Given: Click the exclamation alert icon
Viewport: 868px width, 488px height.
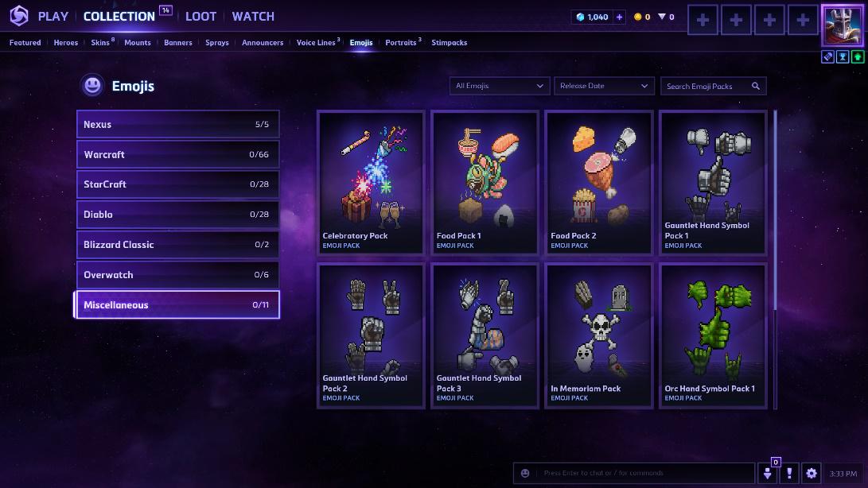Looking at the screenshot, I should (789, 473).
